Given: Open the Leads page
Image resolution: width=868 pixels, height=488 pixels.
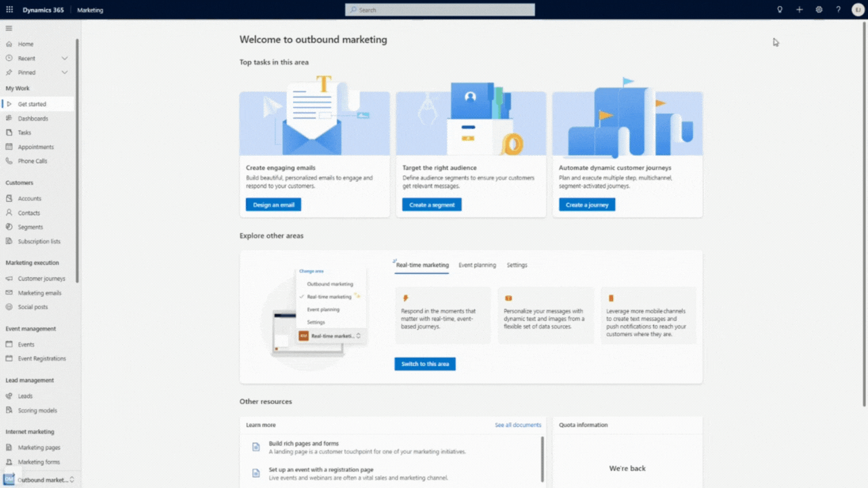Looking at the screenshot, I should pyautogui.click(x=24, y=395).
